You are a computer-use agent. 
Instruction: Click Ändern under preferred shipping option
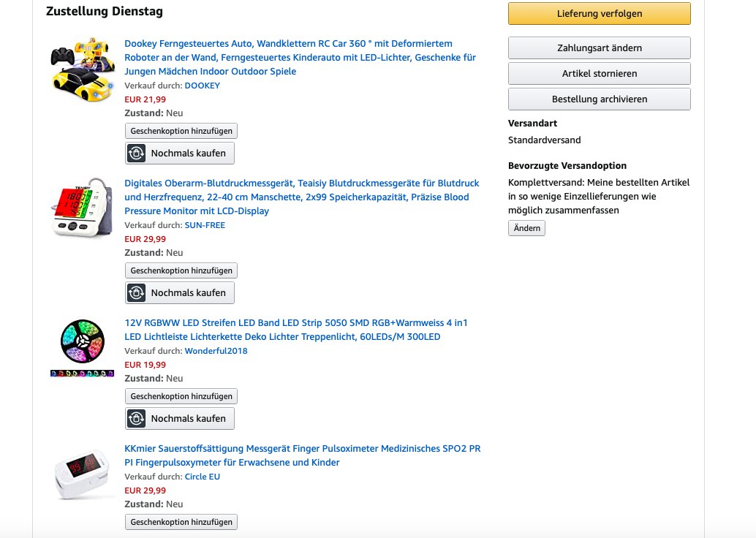(x=526, y=228)
